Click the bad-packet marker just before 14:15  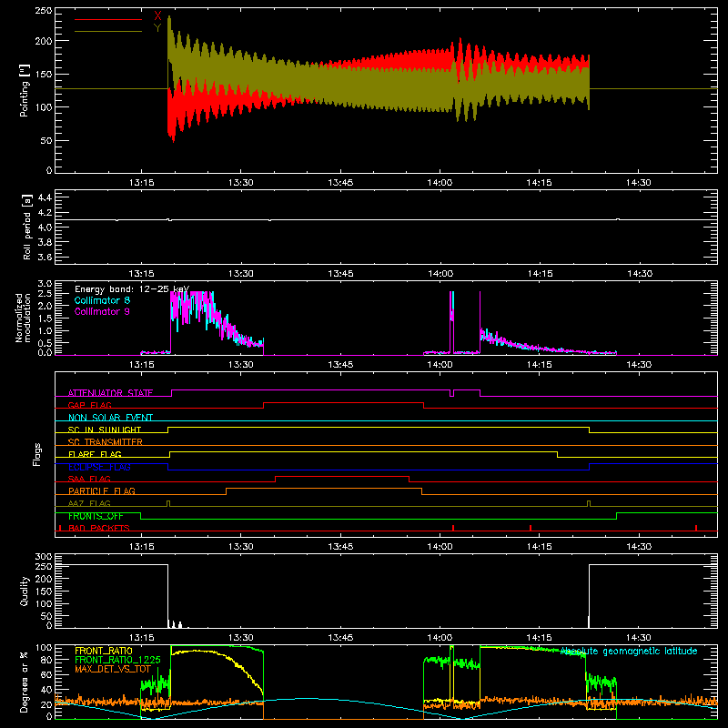click(531, 528)
